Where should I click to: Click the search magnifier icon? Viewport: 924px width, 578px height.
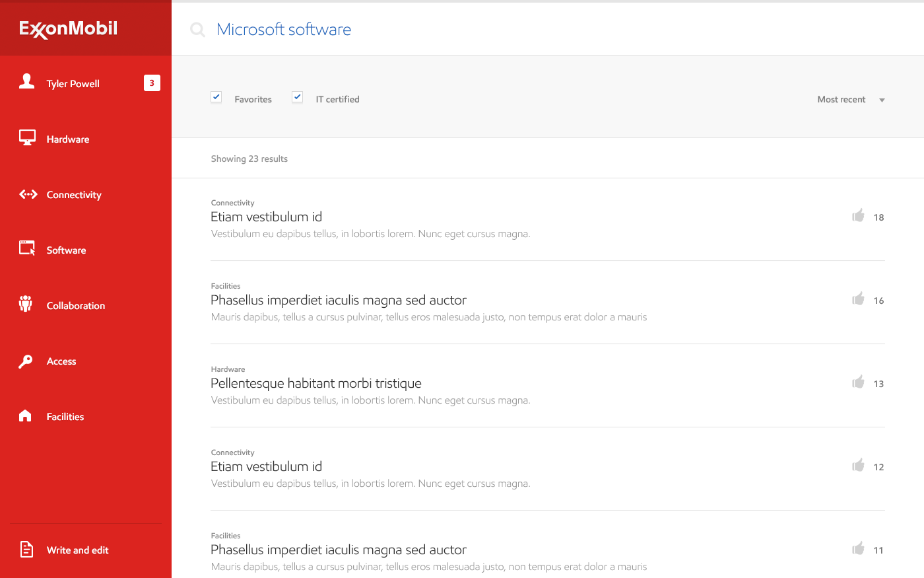click(x=197, y=29)
